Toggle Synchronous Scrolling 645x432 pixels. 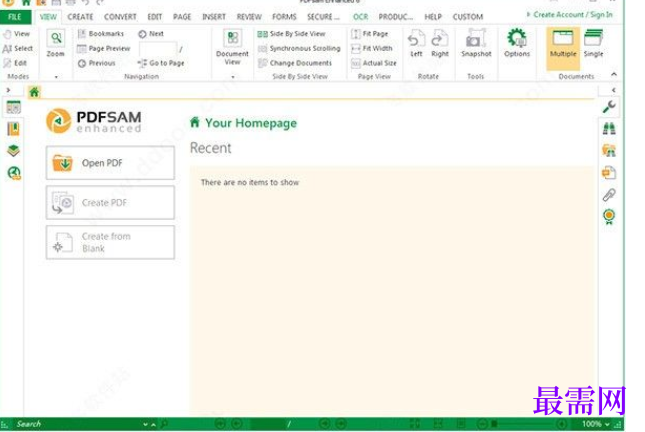299,49
